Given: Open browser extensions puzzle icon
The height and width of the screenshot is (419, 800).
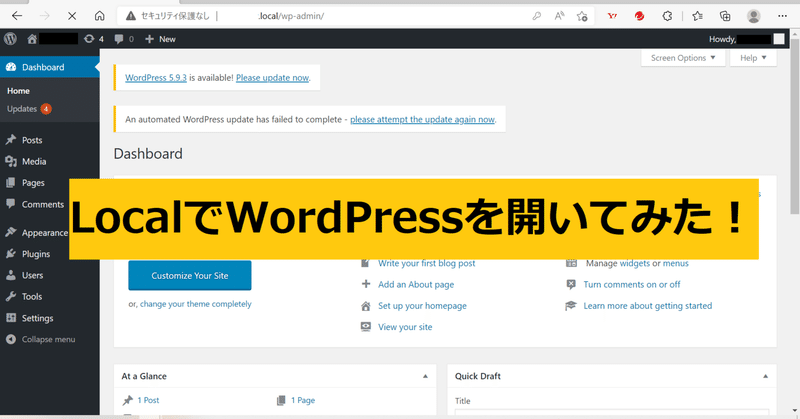Looking at the screenshot, I should click(667, 16).
